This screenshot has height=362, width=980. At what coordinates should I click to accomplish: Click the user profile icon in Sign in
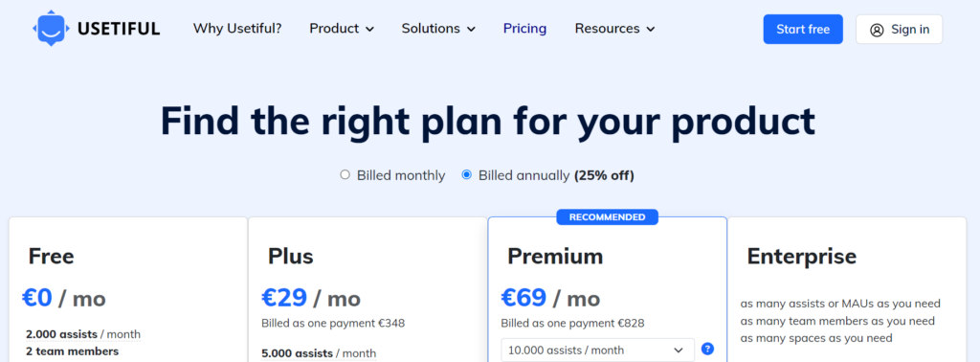coord(877,30)
